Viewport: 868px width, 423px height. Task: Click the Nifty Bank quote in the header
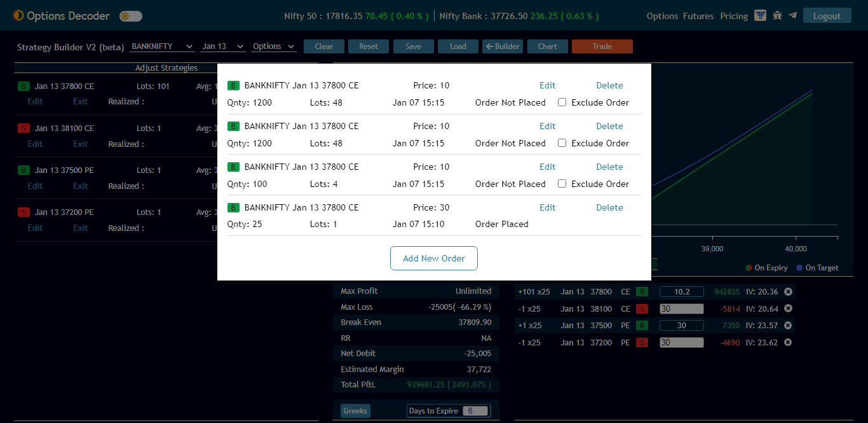pos(519,16)
